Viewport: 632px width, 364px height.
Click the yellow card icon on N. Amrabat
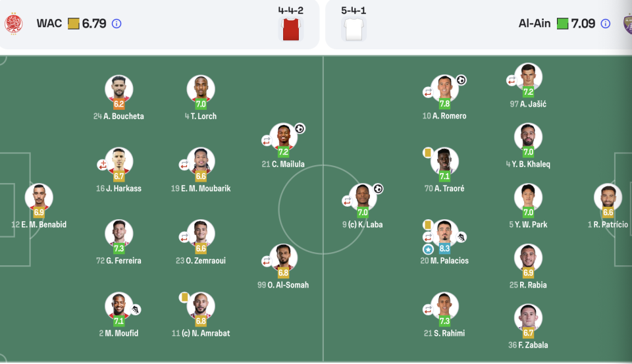184,297
